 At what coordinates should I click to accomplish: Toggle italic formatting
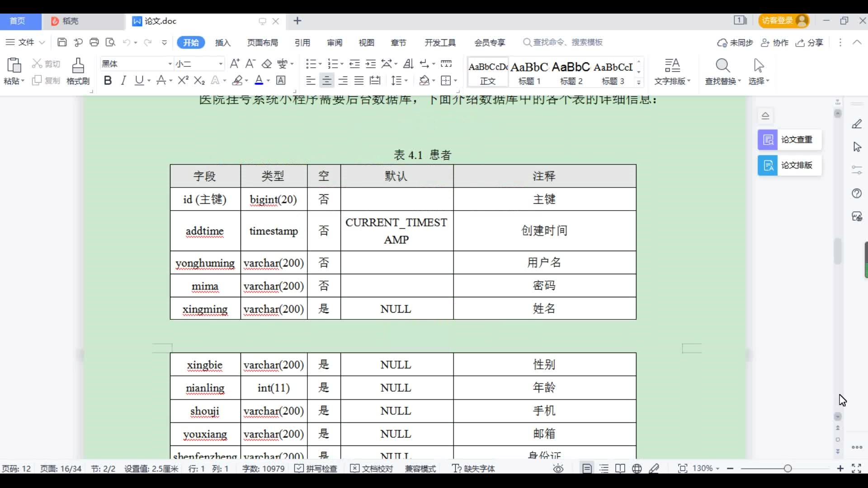[x=123, y=80]
